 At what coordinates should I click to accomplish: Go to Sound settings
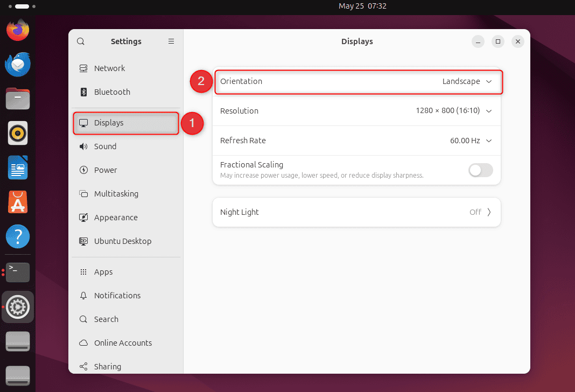click(x=126, y=146)
